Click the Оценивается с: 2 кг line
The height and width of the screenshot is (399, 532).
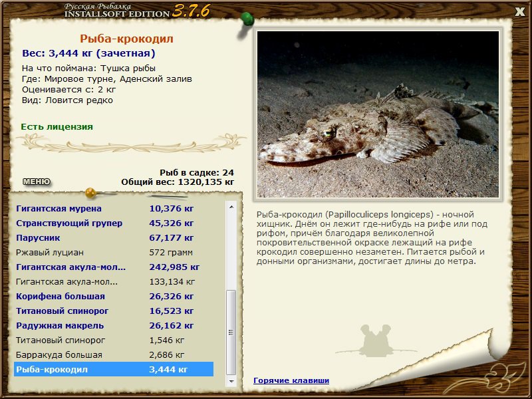tap(69, 90)
